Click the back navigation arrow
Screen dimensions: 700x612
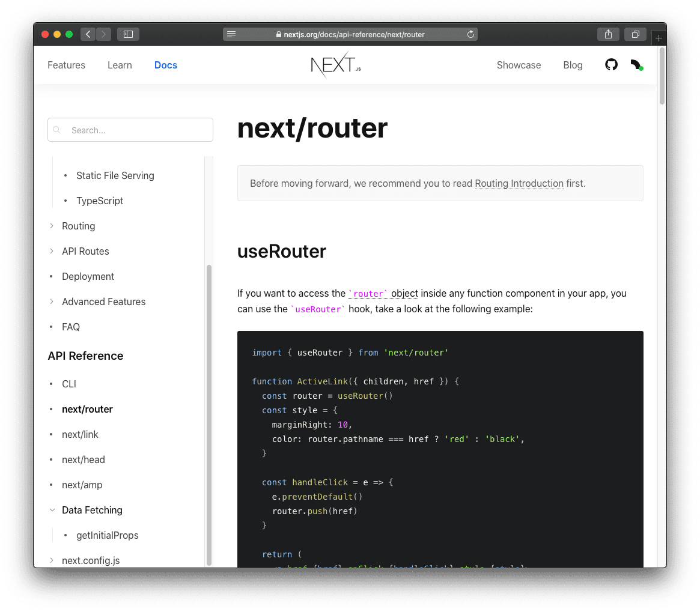tap(88, 34)
